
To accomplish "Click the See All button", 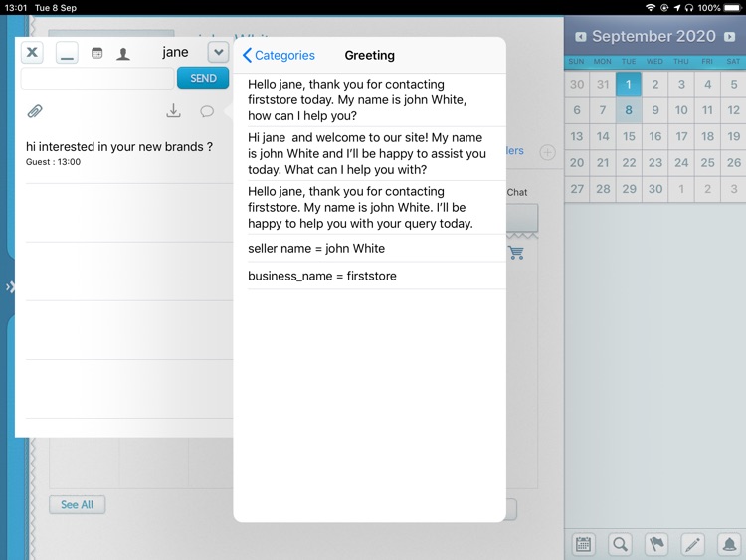I will [77, 505].
